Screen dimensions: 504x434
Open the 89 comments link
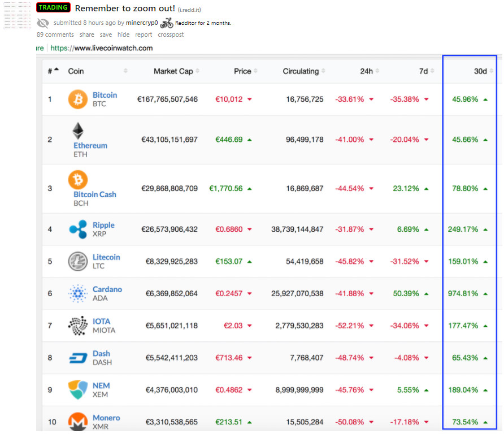click(x=55, y=34)
